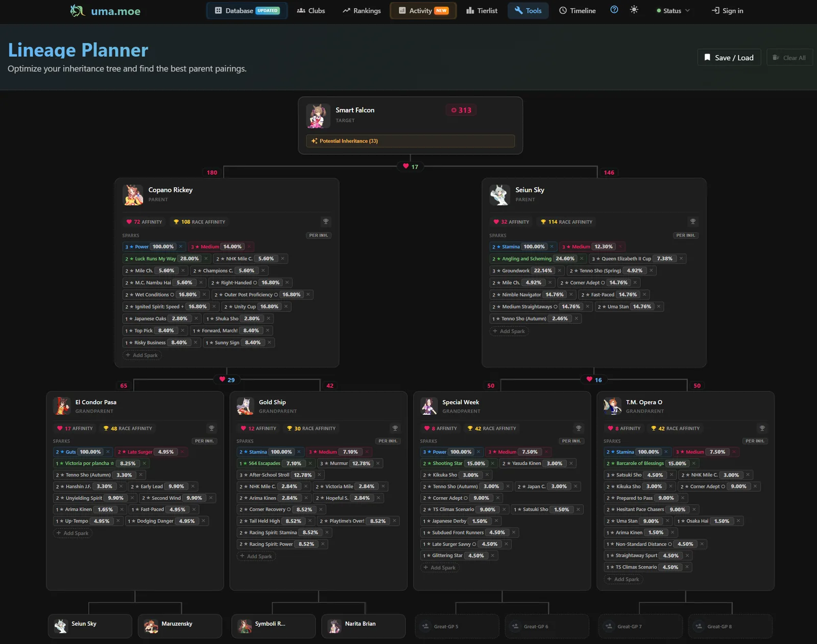Screen dimensions: 817x644
Task: Click the uma.moe logo icon
Action: pyautogui.click(x=78, y=11)
